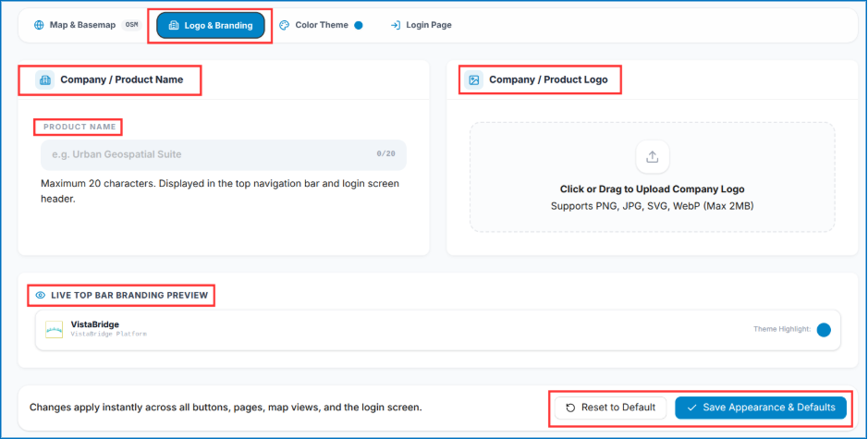Click the VistaBridge logo thumbnail in preview

(x=55, y=330)
